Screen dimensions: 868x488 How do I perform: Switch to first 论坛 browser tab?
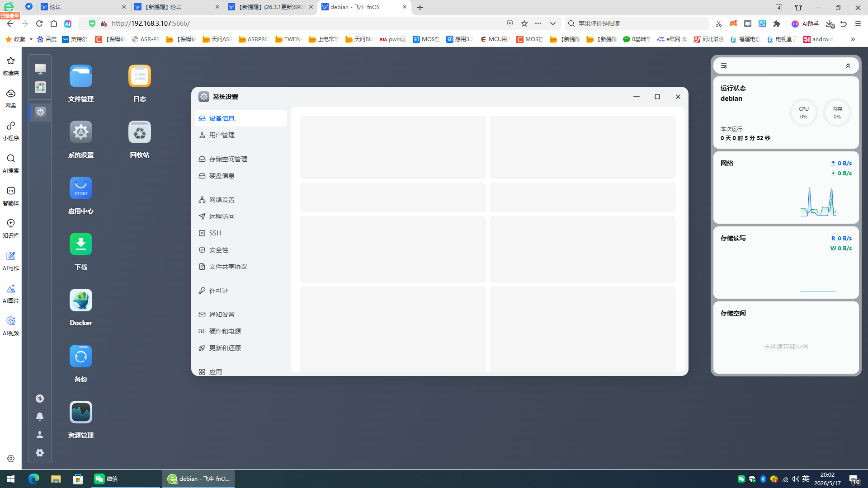(x=84, y=7)
